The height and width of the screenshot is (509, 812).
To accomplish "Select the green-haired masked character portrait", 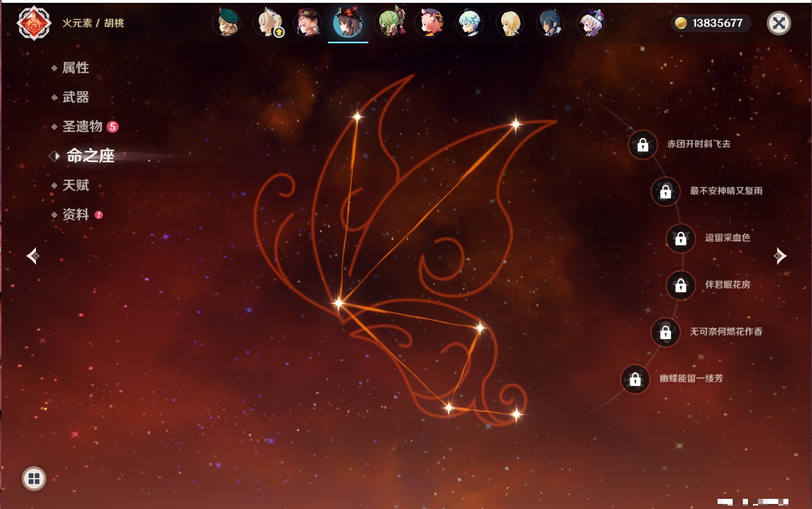I will (390, 24).
